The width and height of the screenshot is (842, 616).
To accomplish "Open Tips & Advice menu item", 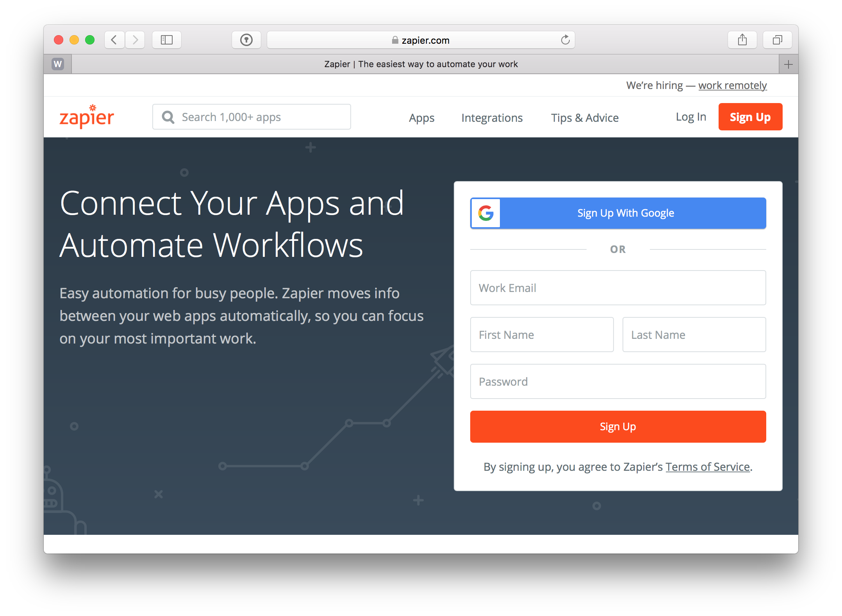I will click(585, 118).
